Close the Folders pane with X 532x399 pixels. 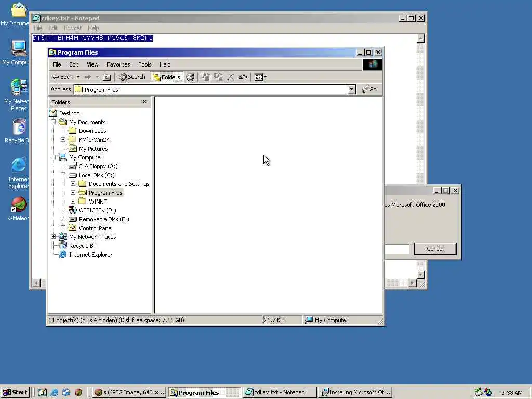[x=144, y=101]
